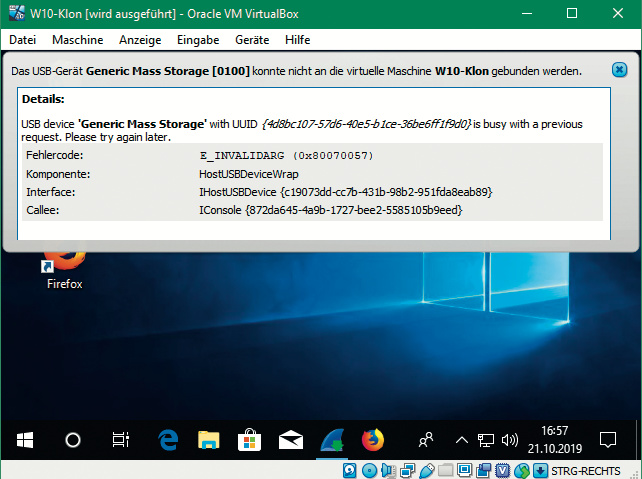Viewport: 642px width, 479px height.
Task: Toggle guest volume speaker icon
Action: 509,439
